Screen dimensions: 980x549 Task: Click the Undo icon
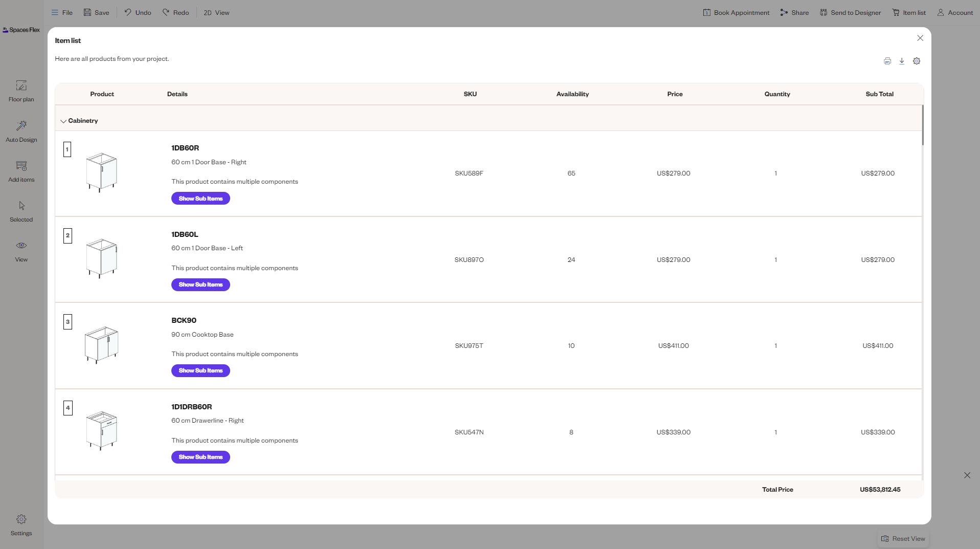click(x=136, y=12)
